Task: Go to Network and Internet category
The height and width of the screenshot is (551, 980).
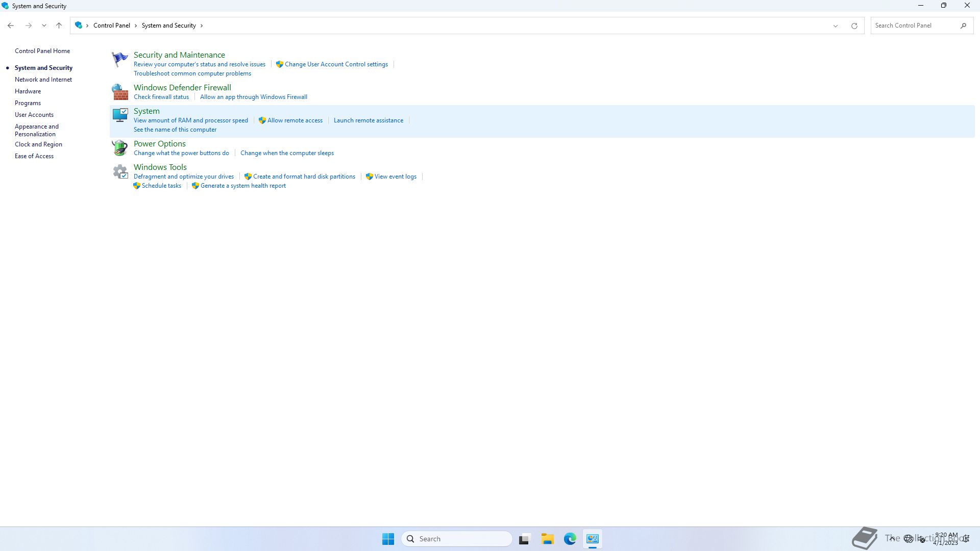Action: tap(43, 80)
